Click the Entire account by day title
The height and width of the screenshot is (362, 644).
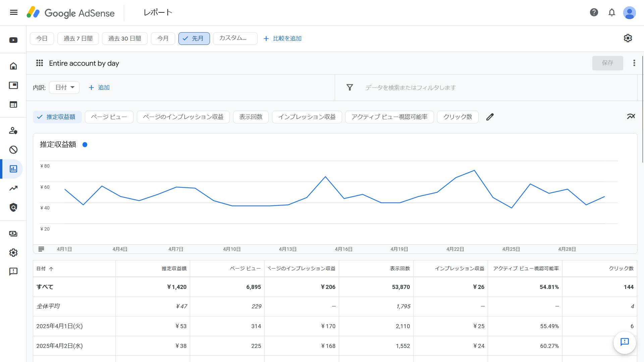click(84, 63)
